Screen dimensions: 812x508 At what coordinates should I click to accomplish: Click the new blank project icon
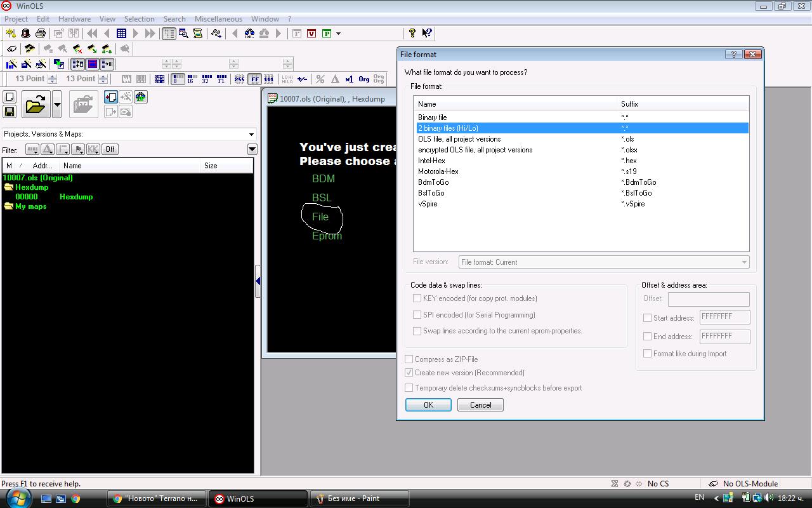(10, 97)
